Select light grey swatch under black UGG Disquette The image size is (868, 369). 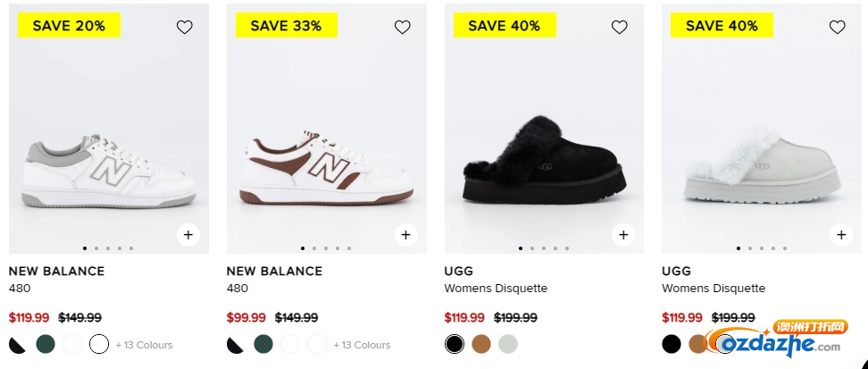click(508, 344)
